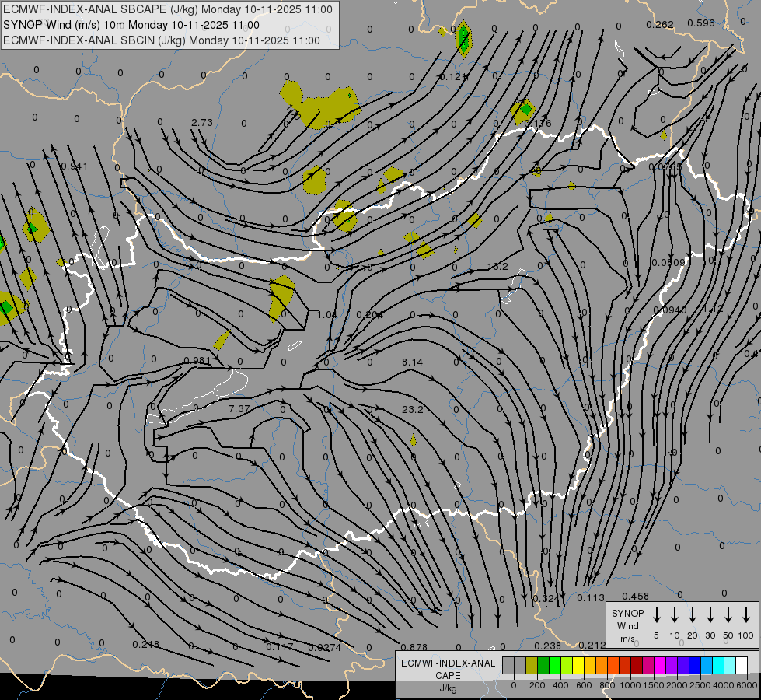Click the map value 8.14

pyautogui.click(x=413, y=362)
